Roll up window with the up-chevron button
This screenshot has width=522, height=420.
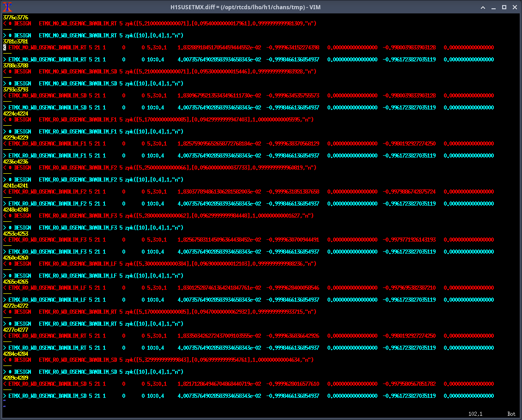pyautogui.click(x=483, y=7)
